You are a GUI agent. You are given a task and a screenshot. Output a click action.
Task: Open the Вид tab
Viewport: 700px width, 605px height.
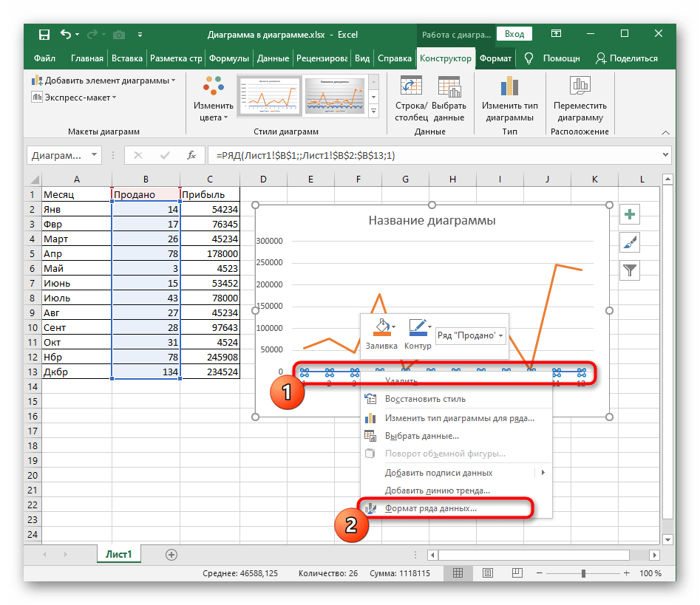coord(362,58)
